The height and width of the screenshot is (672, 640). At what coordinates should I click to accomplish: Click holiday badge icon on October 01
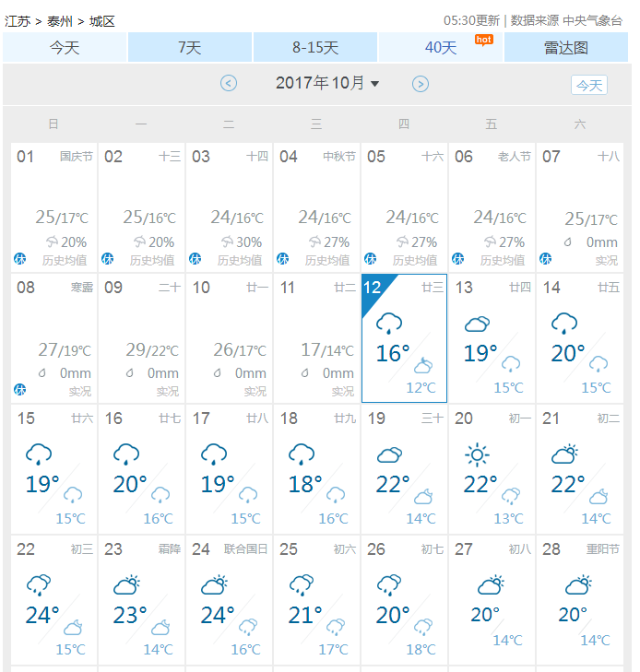19,259
